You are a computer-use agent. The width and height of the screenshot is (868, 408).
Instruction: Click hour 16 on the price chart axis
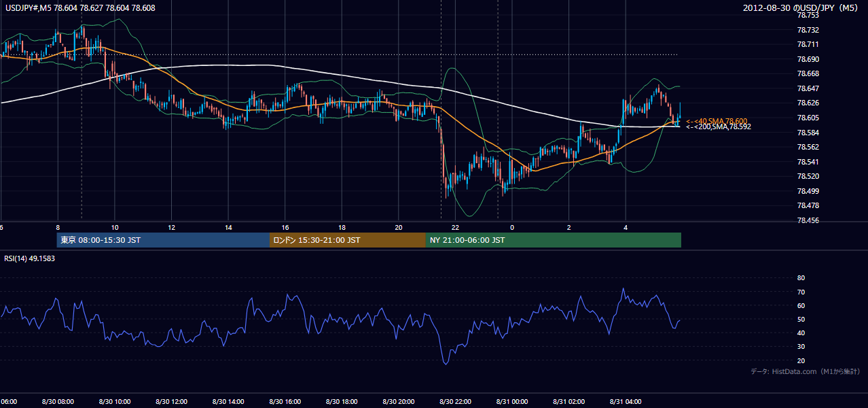(285, 228)
